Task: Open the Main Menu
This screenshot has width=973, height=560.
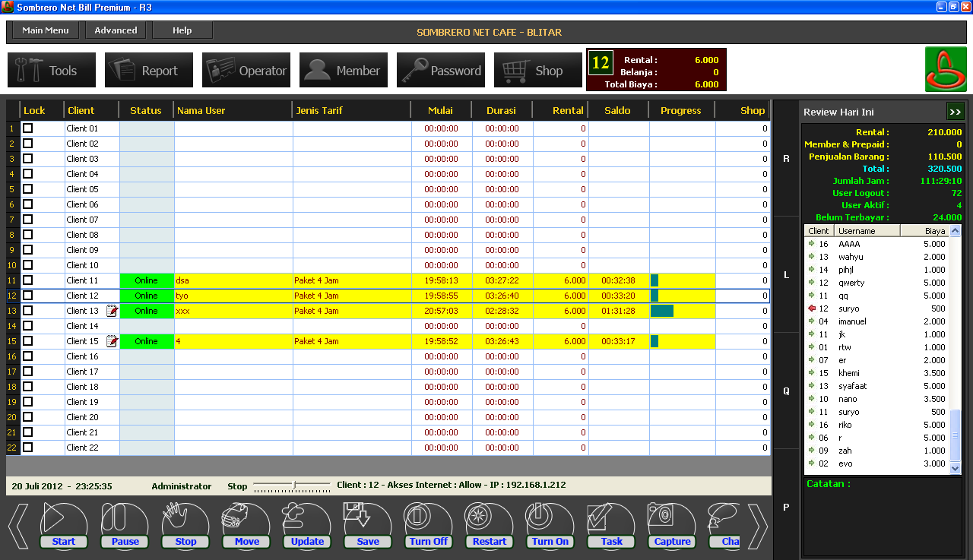Action: (x=46, y=30)
